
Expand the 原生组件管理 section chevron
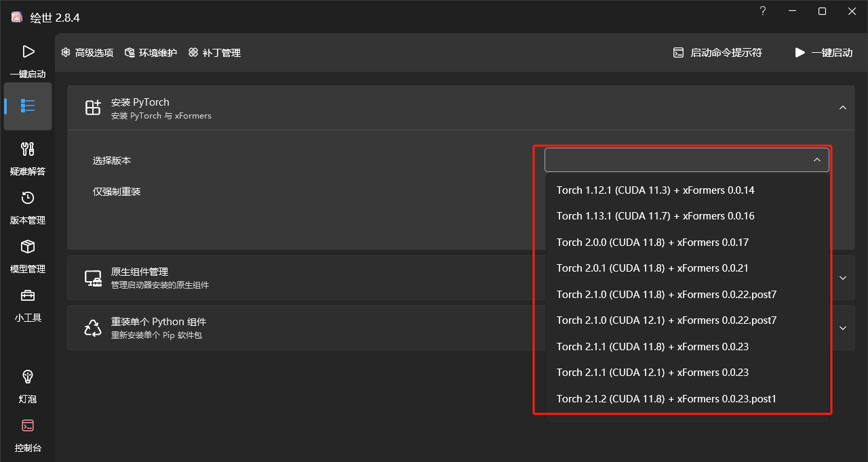click(x=843, y=278)
